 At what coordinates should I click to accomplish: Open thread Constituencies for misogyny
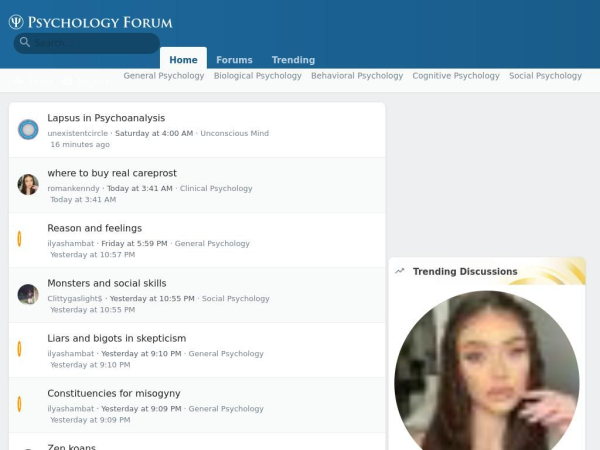click(x=114, y=393)
